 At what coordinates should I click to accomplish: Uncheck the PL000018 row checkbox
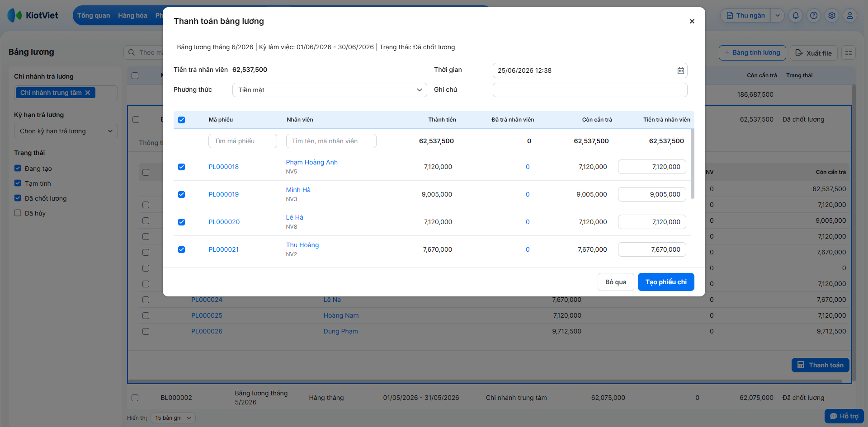pyautogui.click(x=181, y=167)
